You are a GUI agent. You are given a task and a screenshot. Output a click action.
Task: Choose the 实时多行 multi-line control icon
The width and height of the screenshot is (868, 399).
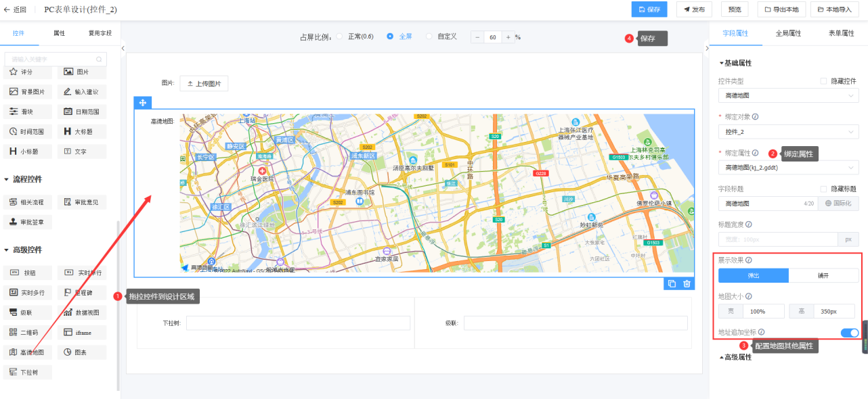[x=14, y=292]
